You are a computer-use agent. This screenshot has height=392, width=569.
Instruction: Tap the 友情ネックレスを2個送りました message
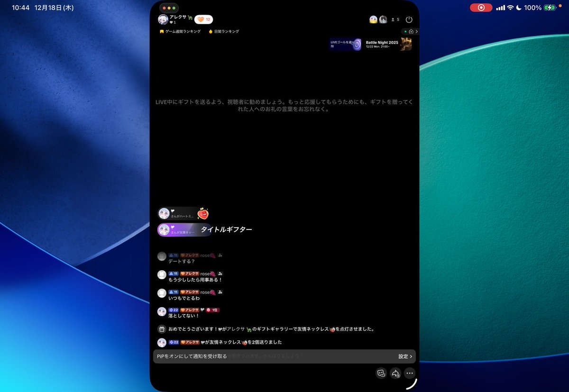[241, 342]
